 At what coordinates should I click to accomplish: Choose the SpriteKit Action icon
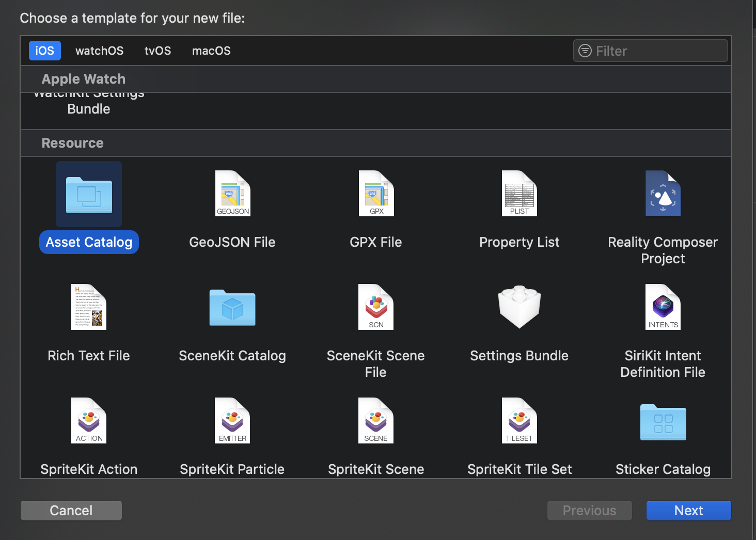[x=89, y=420]
